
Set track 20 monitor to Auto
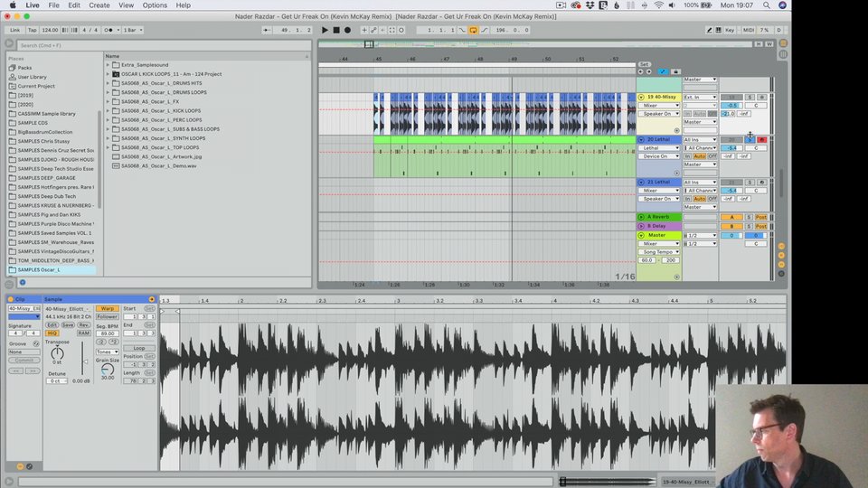[700, 156]
